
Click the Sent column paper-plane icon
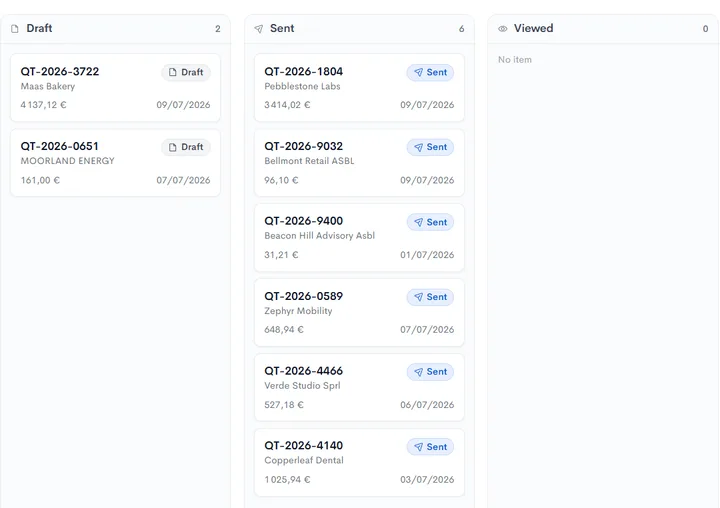259,29
